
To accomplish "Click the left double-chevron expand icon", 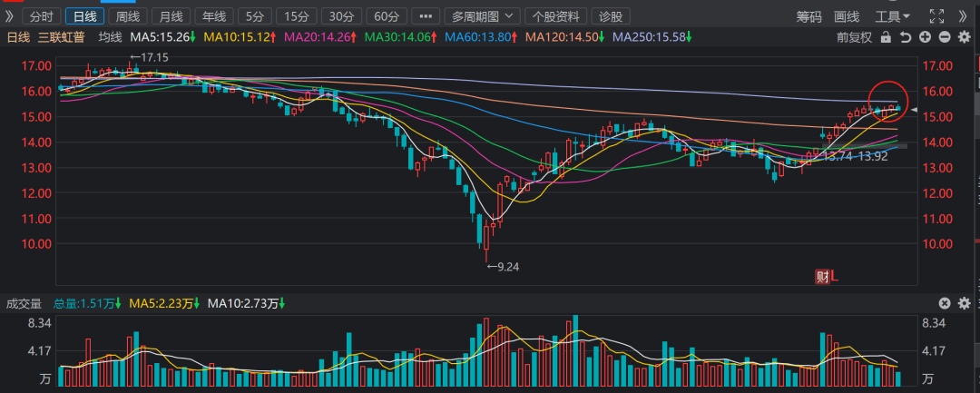I will [x=9, y=16].
